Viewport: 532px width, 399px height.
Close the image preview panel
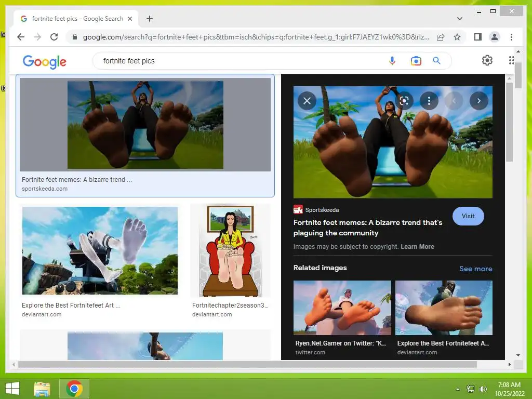(307, 101)
